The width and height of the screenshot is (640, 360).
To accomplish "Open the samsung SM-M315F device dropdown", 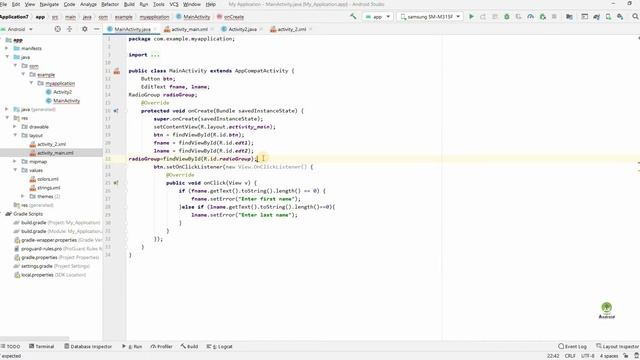I will pos(430,17).
